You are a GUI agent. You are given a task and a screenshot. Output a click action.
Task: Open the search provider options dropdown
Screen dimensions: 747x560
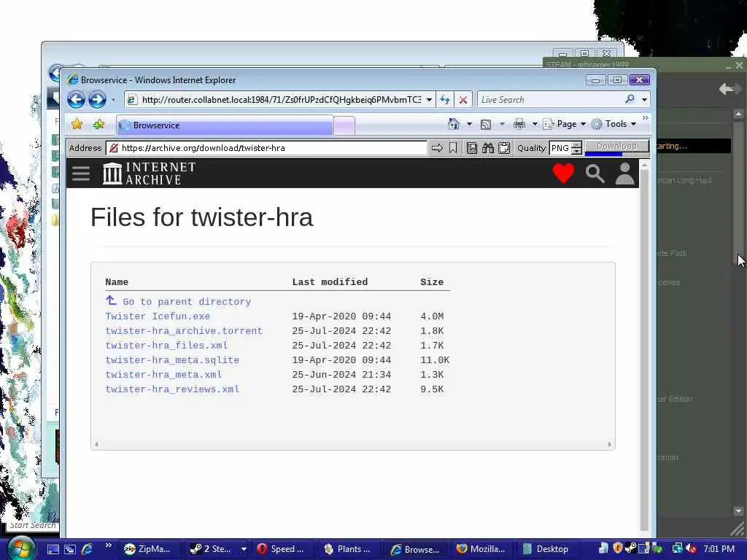coord(644,99)
